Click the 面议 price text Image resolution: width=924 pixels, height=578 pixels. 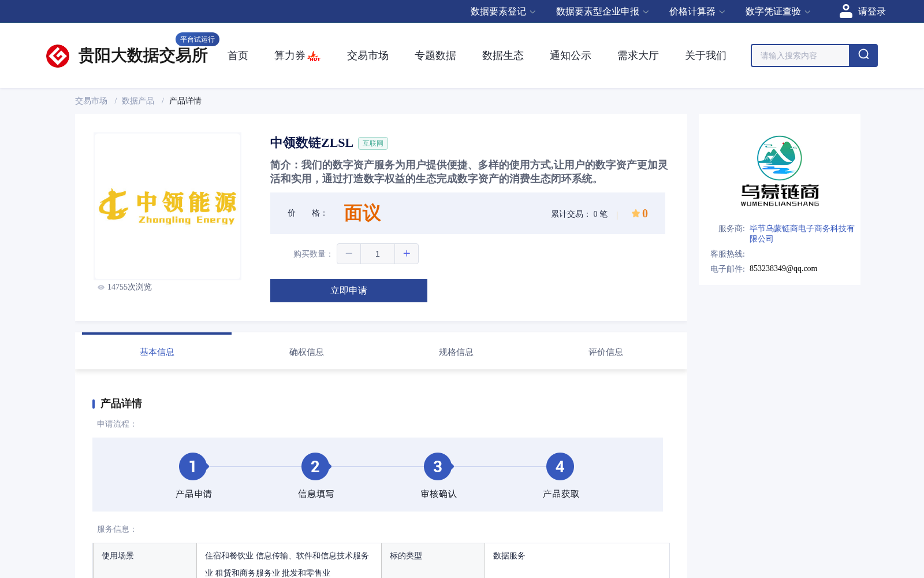click(x=363, y=213)
